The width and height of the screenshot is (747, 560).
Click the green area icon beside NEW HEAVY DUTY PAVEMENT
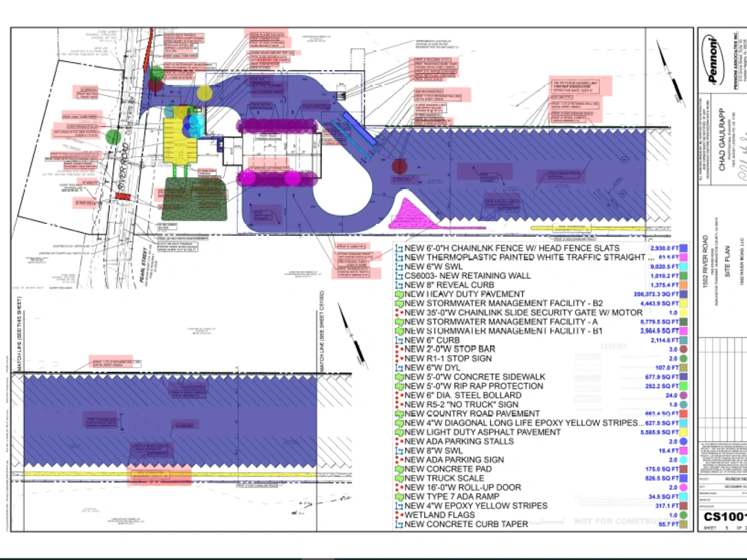[x=399, y=294]
